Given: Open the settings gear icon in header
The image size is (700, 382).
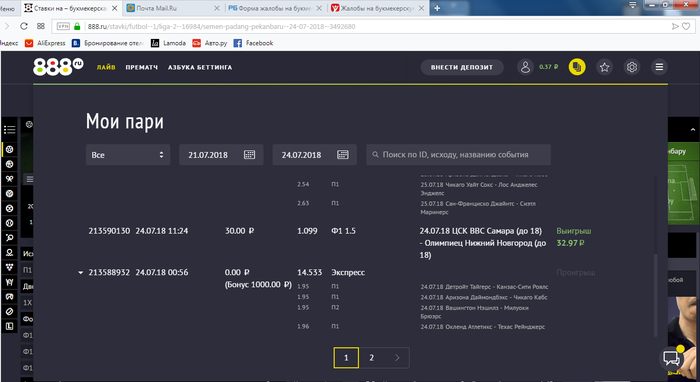Looking at the screenshot, I should (x=632, y=67).
